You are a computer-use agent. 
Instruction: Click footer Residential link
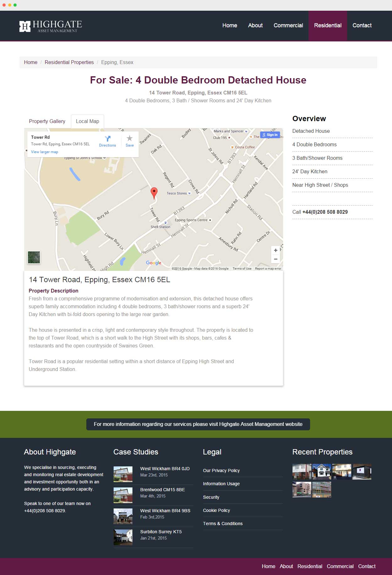tap(310, 566)
